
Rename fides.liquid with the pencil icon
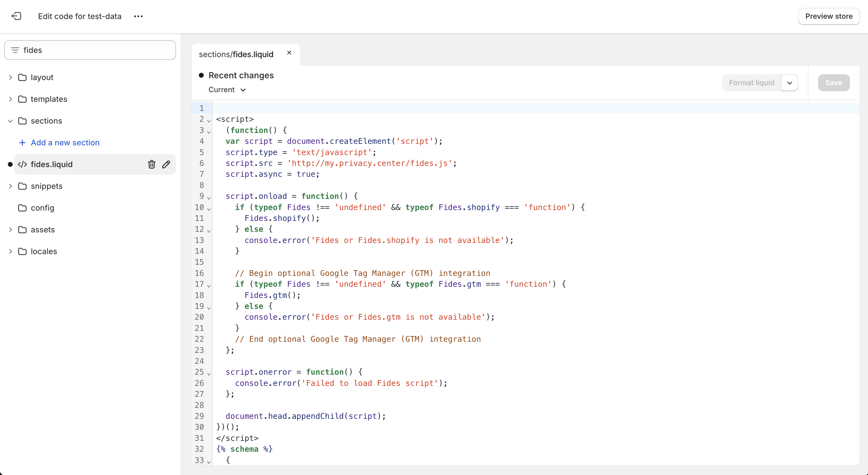[166, 164]
